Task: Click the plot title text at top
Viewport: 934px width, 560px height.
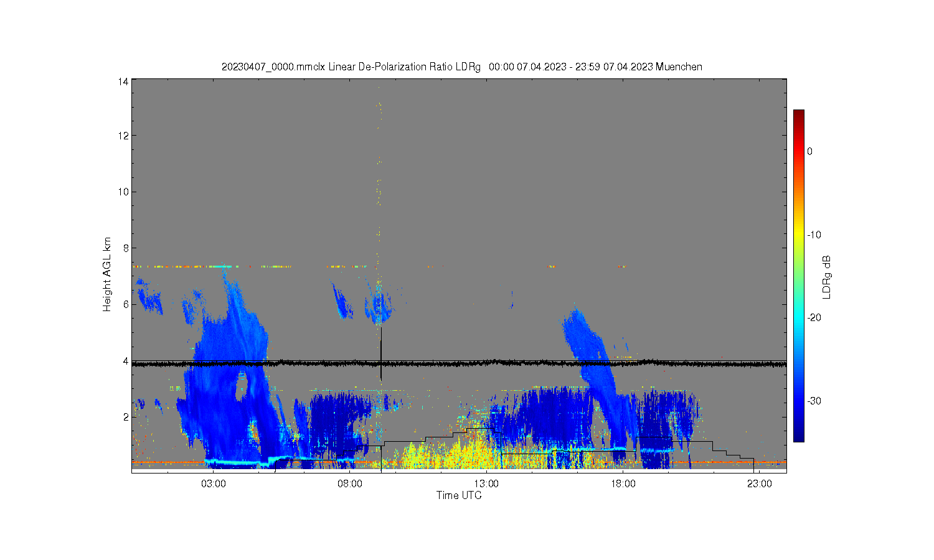Action: click(461, 67)
